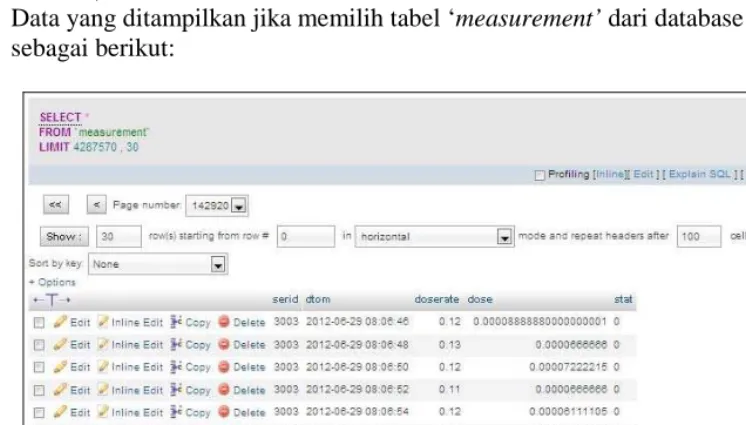This screenshot has width=746, height=425.
Task: Enable the Profiling checkbox
Action: pyautogui.click(x=540, y=176)
